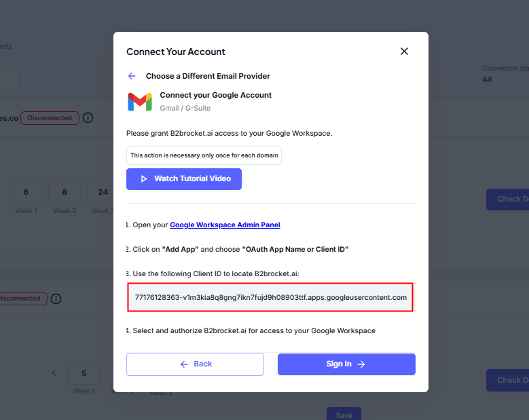
Task: Click the Back button in the dialog
Action: click(195, 364)
